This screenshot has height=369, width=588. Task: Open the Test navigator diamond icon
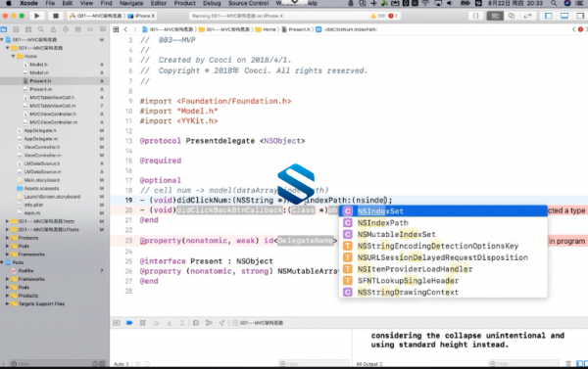tap(66, 29)
